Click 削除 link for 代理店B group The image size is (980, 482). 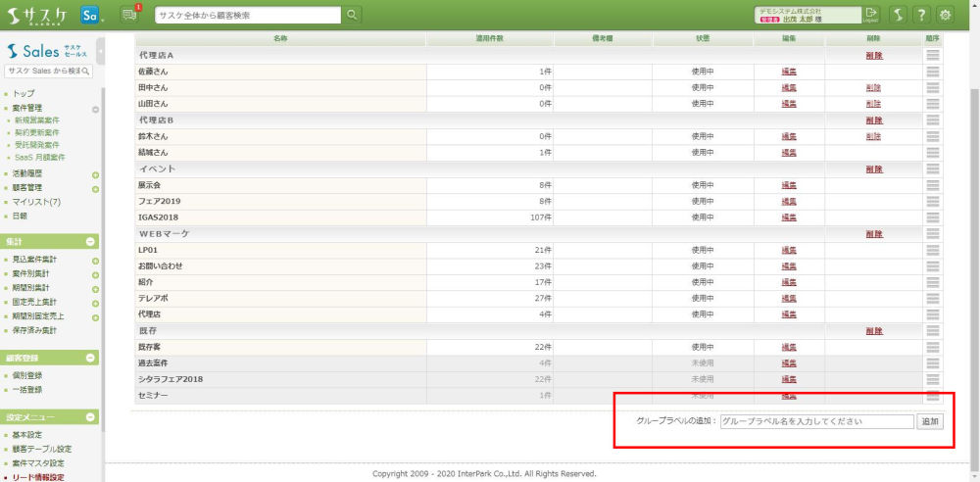[x=874, y=120]
